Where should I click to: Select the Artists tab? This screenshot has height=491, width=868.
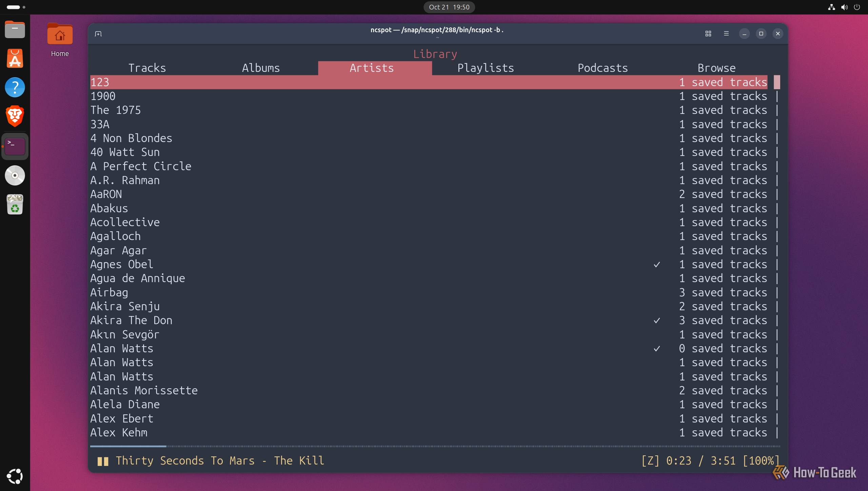pos(375,68)
